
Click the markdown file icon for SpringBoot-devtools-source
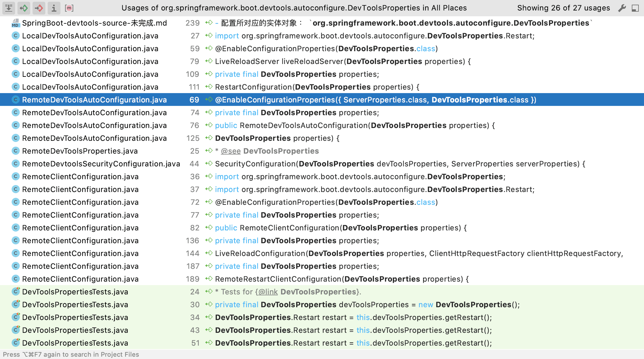tap(15, 23)
